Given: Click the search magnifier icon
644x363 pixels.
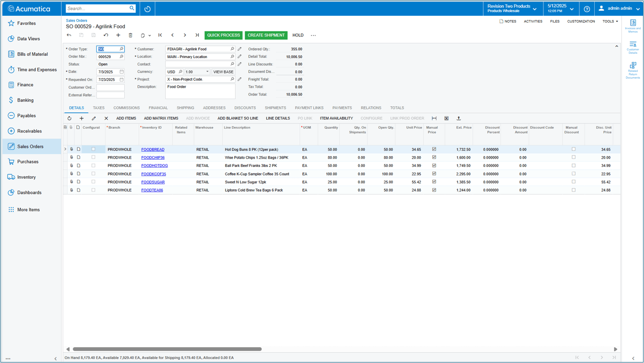Looking at the screenshot, I should tap(132, 8).
